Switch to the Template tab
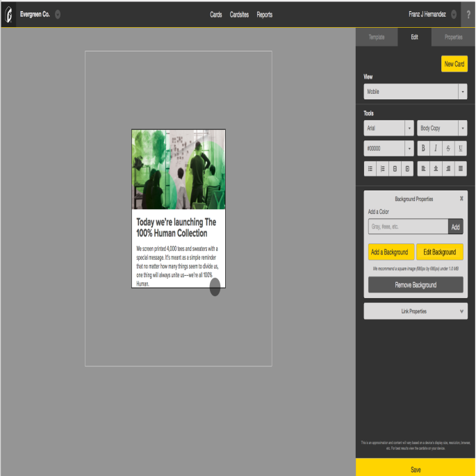Image resolution: width=476 pixels, height=476 pixels. [x=377, y=37]
